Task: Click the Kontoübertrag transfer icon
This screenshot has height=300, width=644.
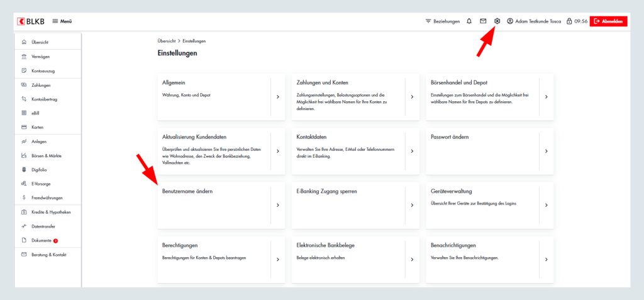Action: (x=24, y=99)
